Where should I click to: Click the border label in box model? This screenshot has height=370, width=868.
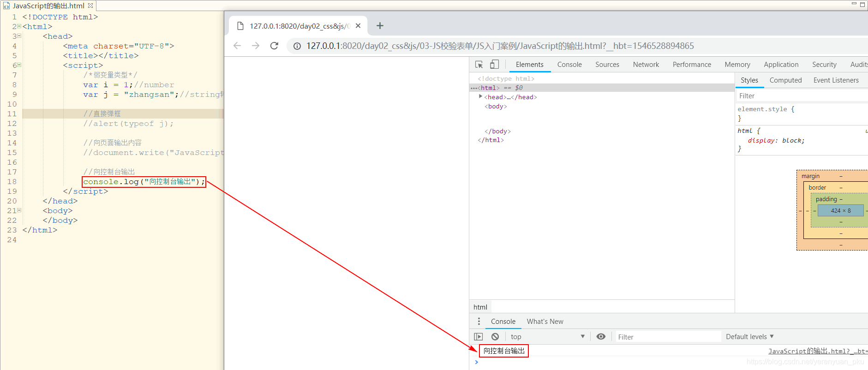[817, 187]
